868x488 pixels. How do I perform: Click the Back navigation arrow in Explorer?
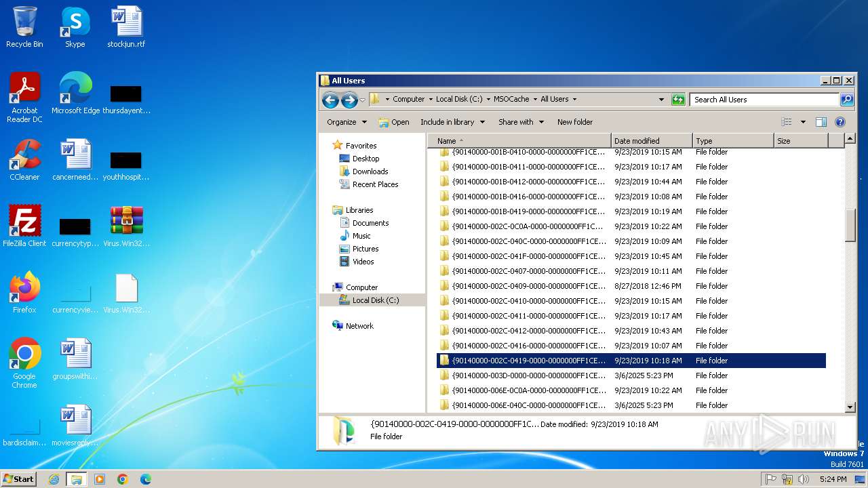pos(330,100)
